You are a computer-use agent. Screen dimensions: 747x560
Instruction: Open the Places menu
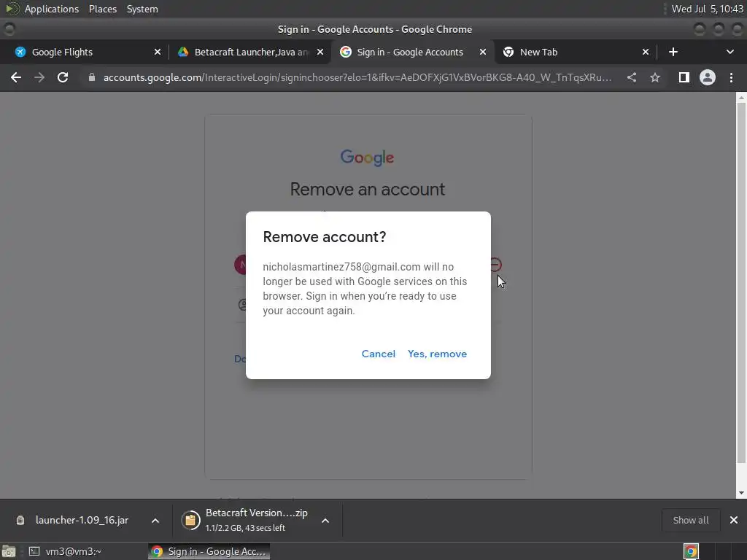pos(102,9)
